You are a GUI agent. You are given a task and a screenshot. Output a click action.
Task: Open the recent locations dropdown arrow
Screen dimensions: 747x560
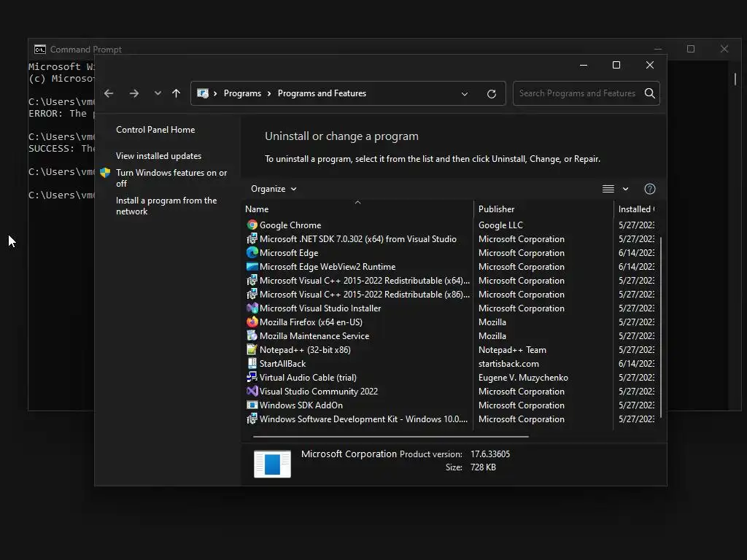158,93
